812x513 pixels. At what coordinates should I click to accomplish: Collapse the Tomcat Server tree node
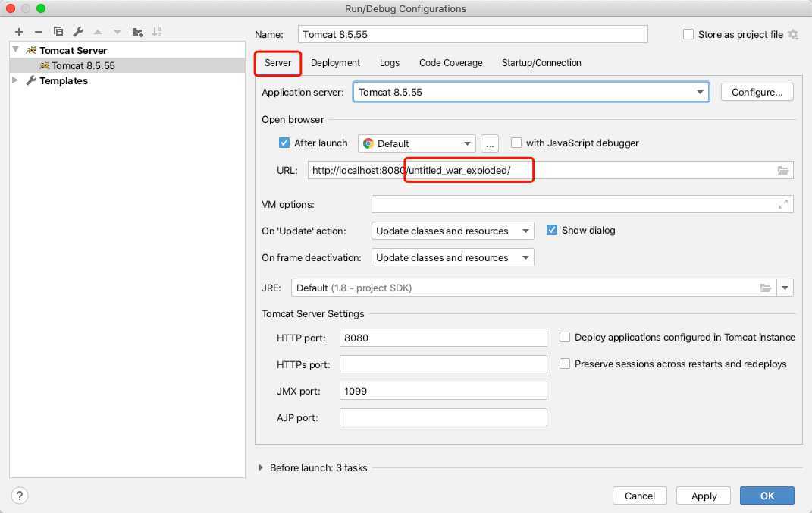(x=16, y=50)
